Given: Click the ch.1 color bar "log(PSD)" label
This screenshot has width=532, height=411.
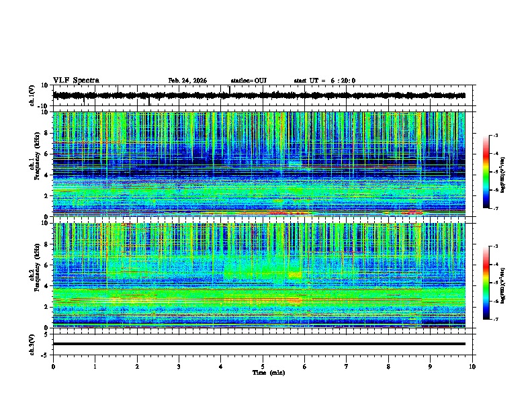Looking at the screenshot, I should (x=503, y=175).
